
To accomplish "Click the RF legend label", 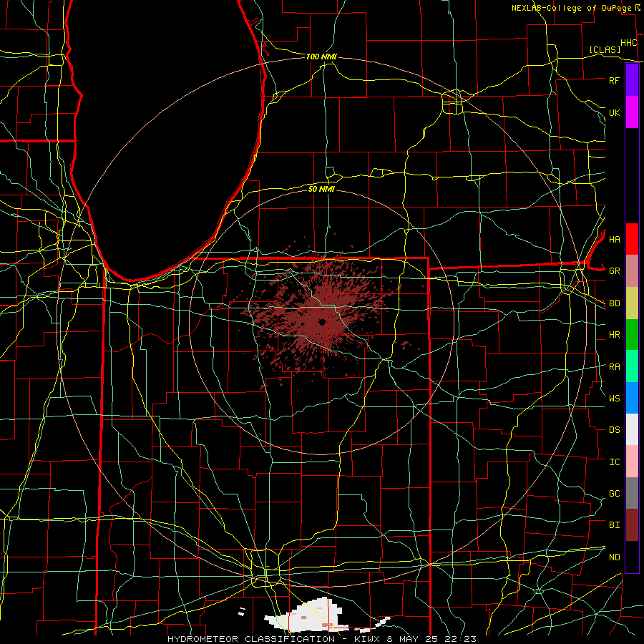I will pos(614,80).
